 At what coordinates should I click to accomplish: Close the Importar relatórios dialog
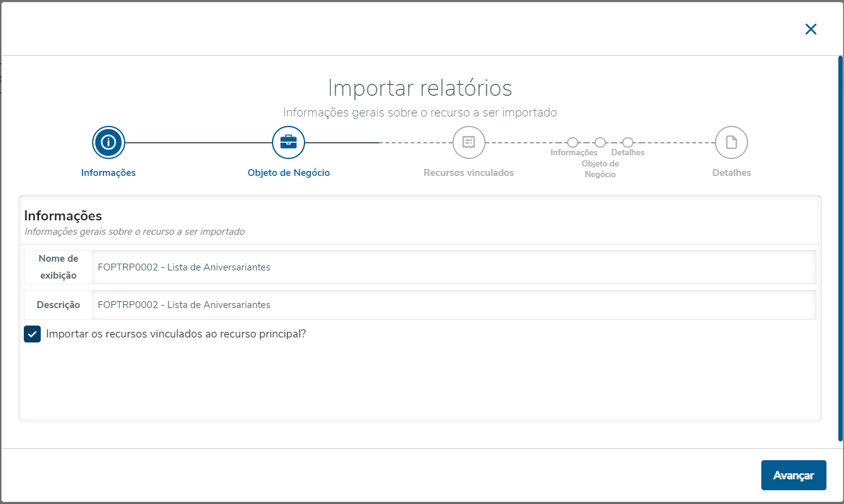coord(811,29)
